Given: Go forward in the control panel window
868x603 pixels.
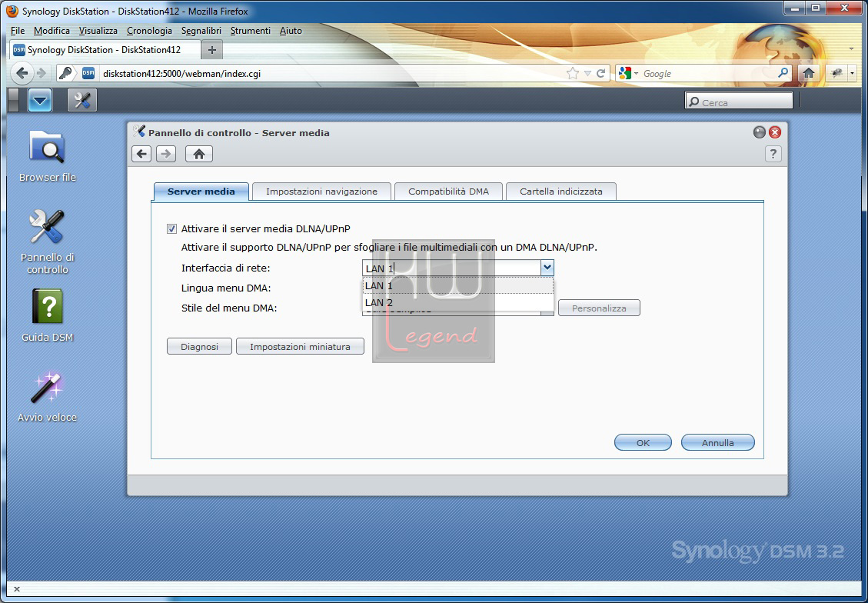Looking at the screenshot, I should click(x=166, y=154).
